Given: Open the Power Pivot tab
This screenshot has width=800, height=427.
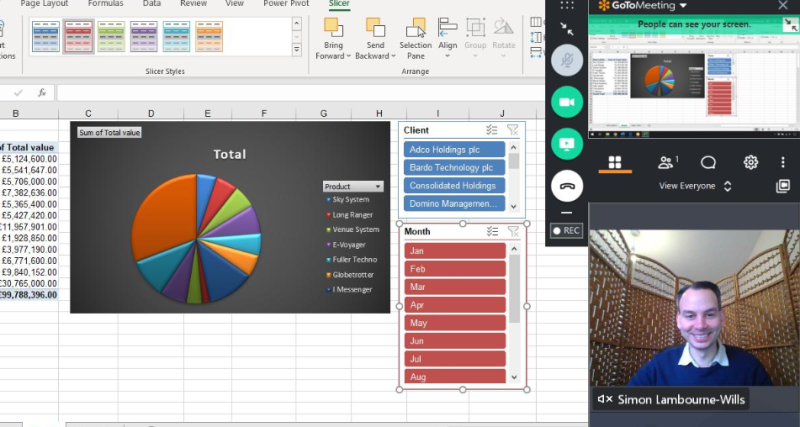Looking at the screenshot, I should point(285,4).
